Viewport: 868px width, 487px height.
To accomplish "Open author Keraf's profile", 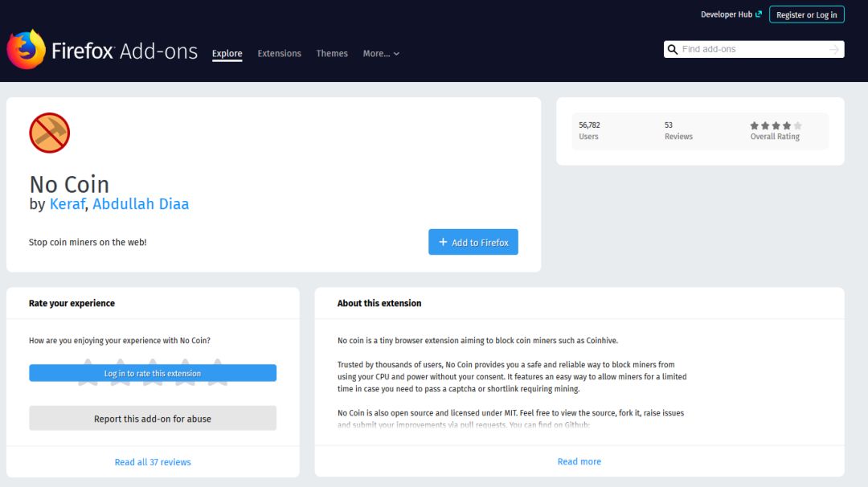I will pos(67,203).
